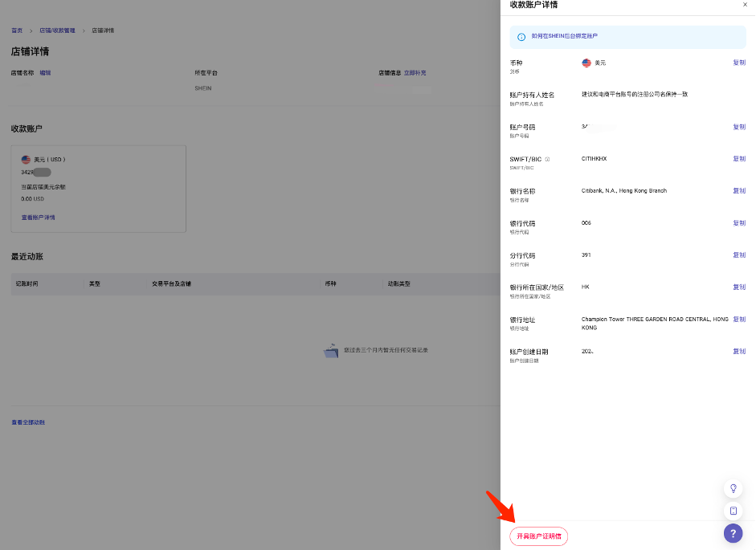The image size is (756, 550).
Task: Open the 查看全部动账 link
Action: tap(28, 422)
